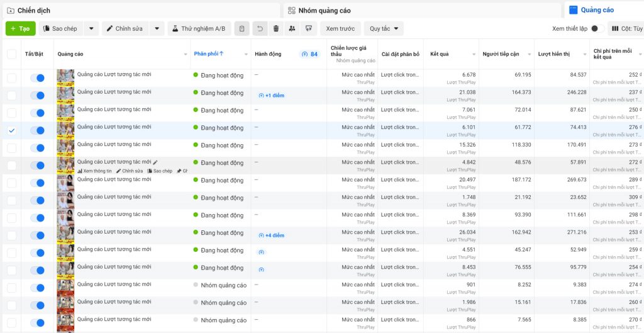Tick the select-all checkbox in table header
The width and height of the screenshot is (644, 333).
click(x=12, y=54)
